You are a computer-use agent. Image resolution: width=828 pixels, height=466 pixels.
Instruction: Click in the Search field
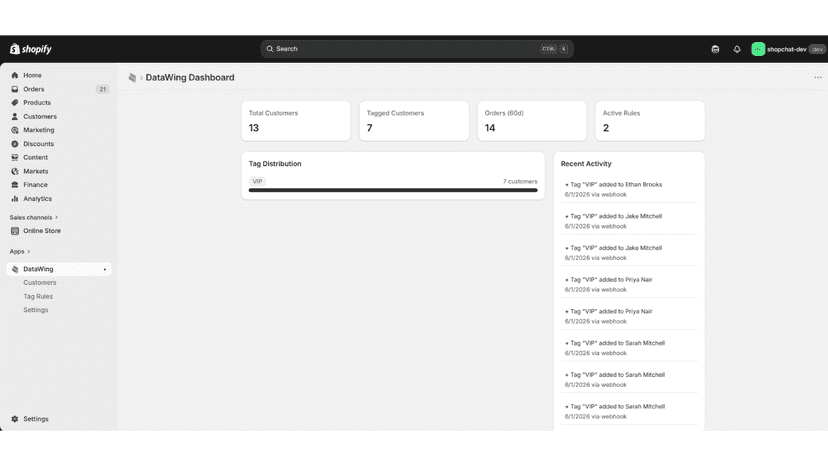(x=417, y=49)
